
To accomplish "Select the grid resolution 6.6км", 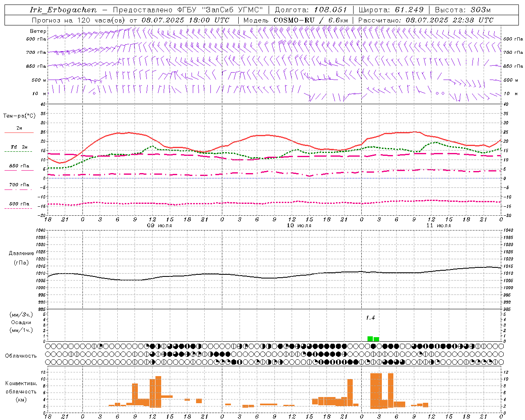I will point(338,20).
